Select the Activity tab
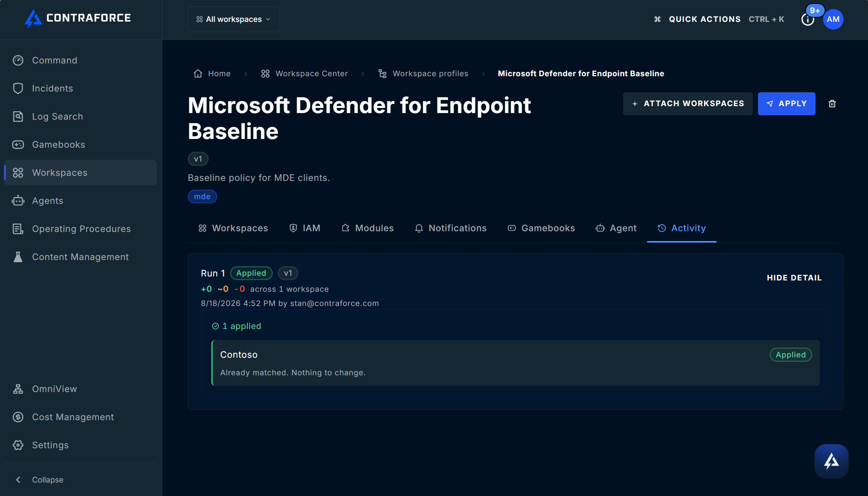 pos(682,228)
